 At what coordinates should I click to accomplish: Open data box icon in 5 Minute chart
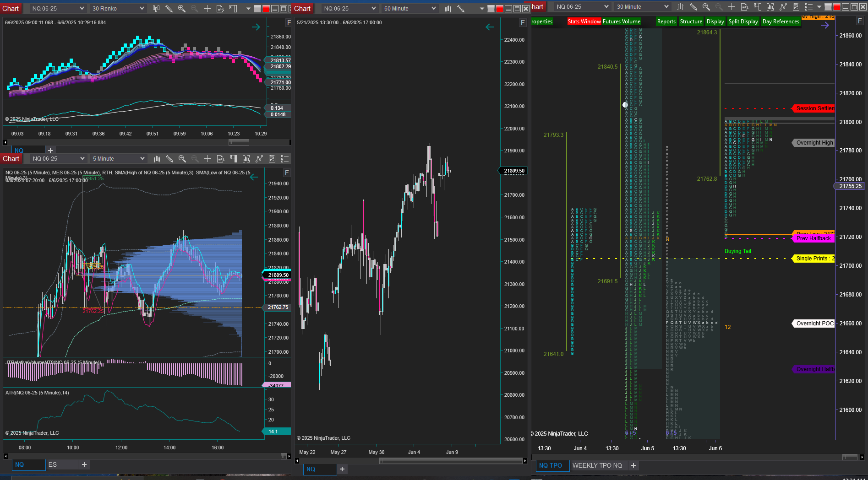221,158
